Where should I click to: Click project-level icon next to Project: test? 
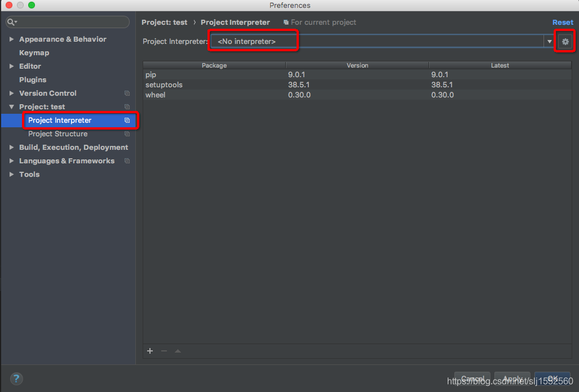[x=127, y=107]
